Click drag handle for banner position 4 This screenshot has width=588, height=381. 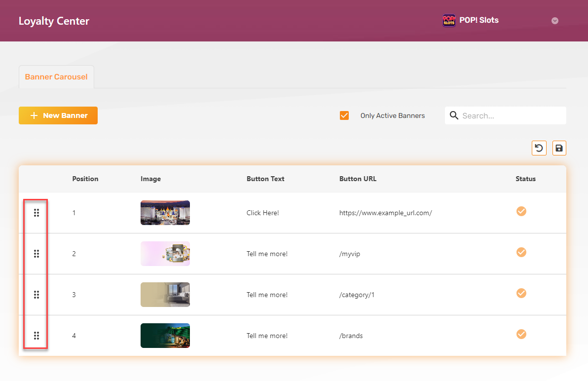point(36,336)
